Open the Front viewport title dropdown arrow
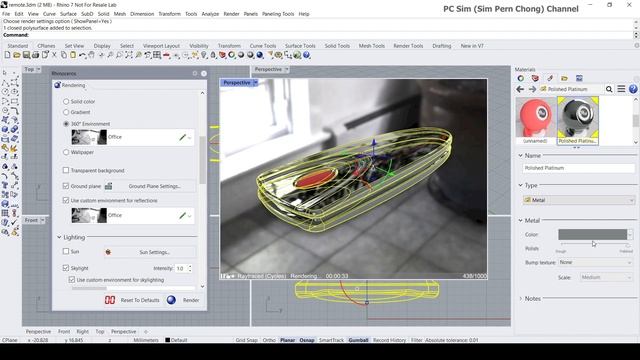The width and height of the screenshot is (640, 360). click(x=42, y=220)
